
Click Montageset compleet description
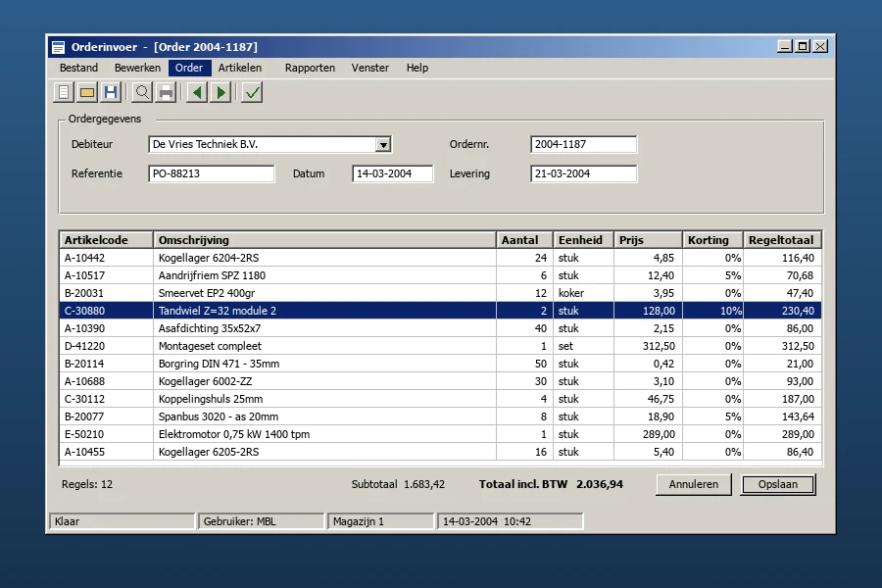325,346
